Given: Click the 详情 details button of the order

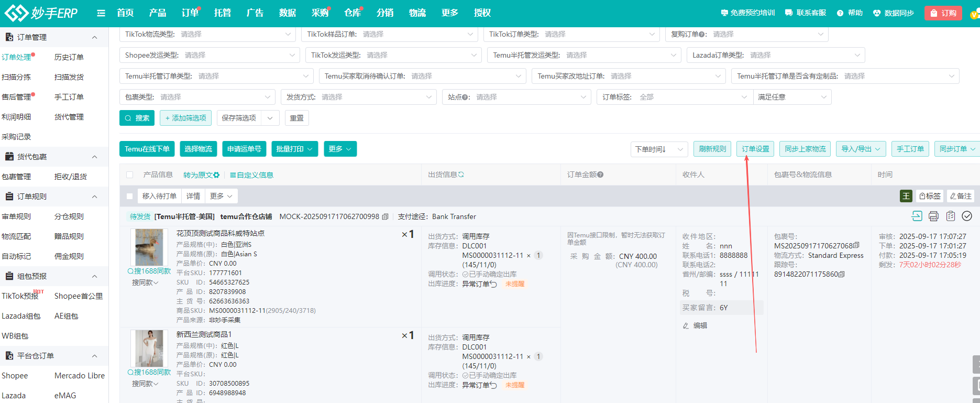Looking at the screenshot, I should pyautogui.click(x=193, y=196).
